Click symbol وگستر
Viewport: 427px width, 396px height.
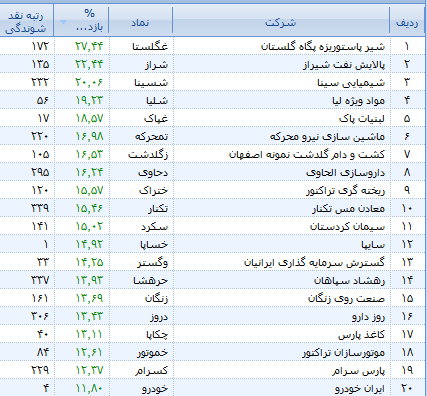(x=152, y=262)
